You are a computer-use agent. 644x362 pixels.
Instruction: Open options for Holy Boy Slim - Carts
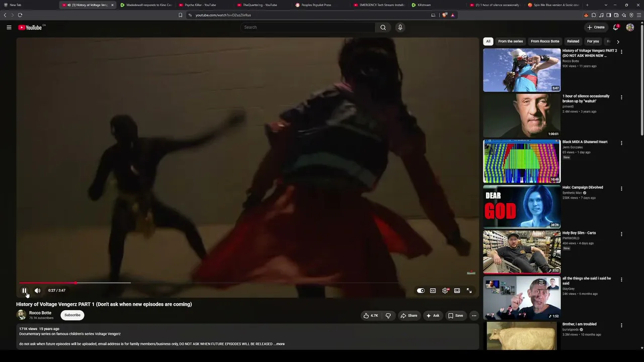pyautogui.click(x=621, y=234)
